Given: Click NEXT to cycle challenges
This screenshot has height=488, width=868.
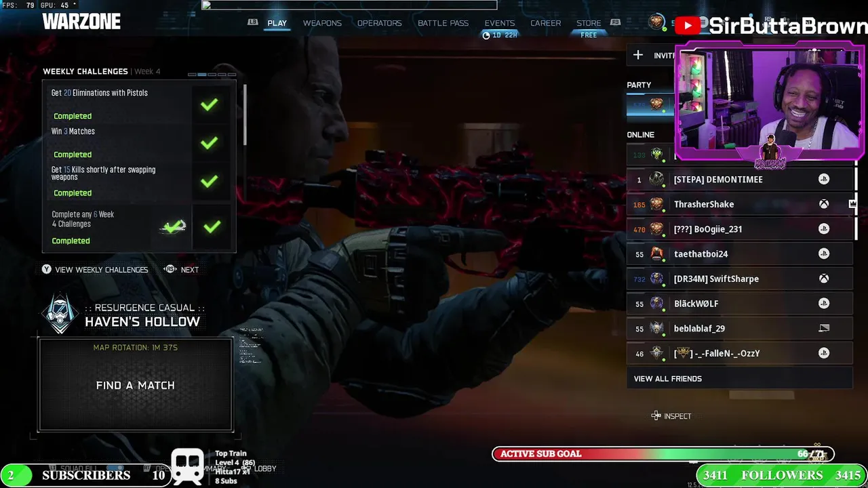Looking at the screenshot, I should pos(190,270).
